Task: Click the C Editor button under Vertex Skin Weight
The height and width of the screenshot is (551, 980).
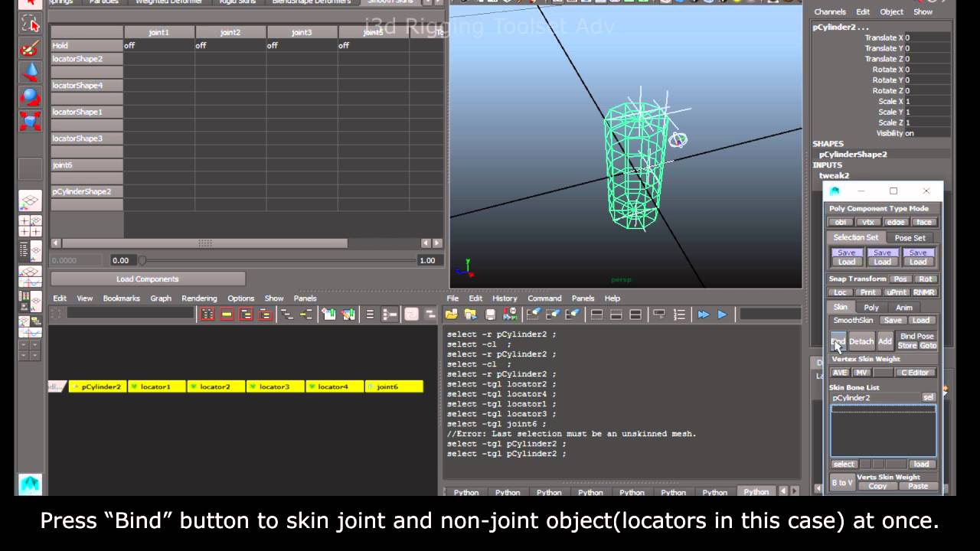Action: click(x=915, y=373)
